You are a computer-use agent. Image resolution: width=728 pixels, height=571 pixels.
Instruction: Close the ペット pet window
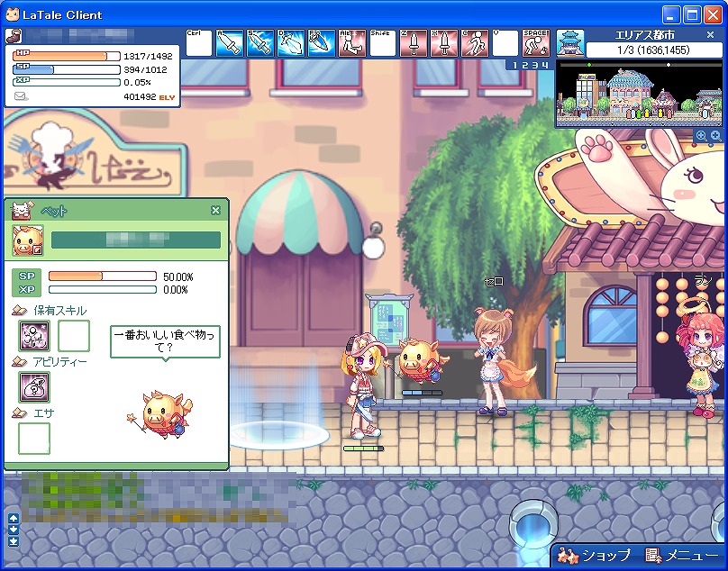pos(215,211)
